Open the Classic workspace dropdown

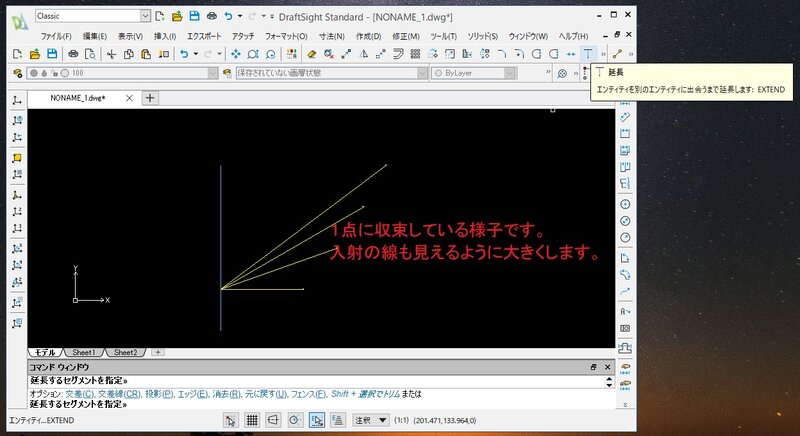pyautogui.click(x=145, y=16)
